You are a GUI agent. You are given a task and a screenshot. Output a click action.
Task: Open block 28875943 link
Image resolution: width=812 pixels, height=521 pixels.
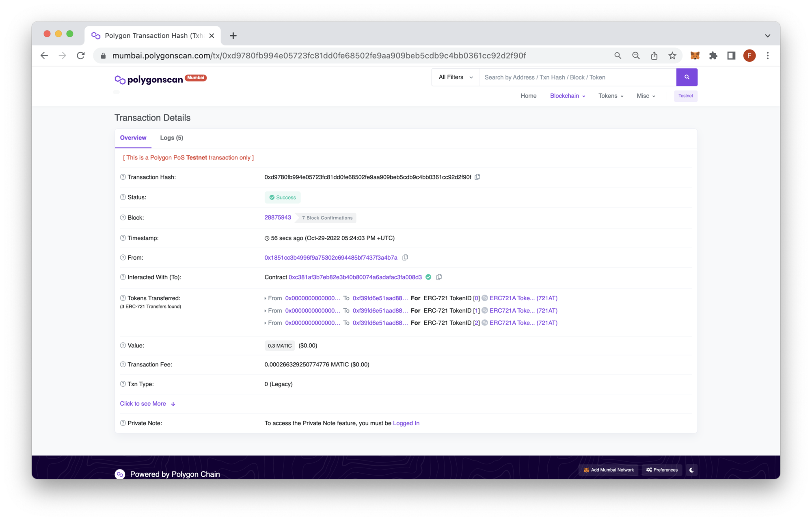[x=278, y=217]
